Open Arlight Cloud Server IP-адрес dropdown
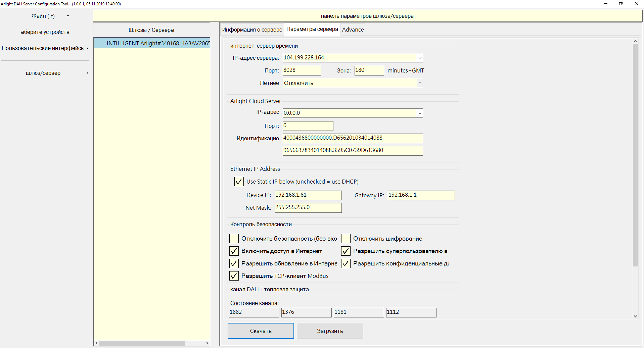This screenshot has height=348, width=644. click(419, 113)
